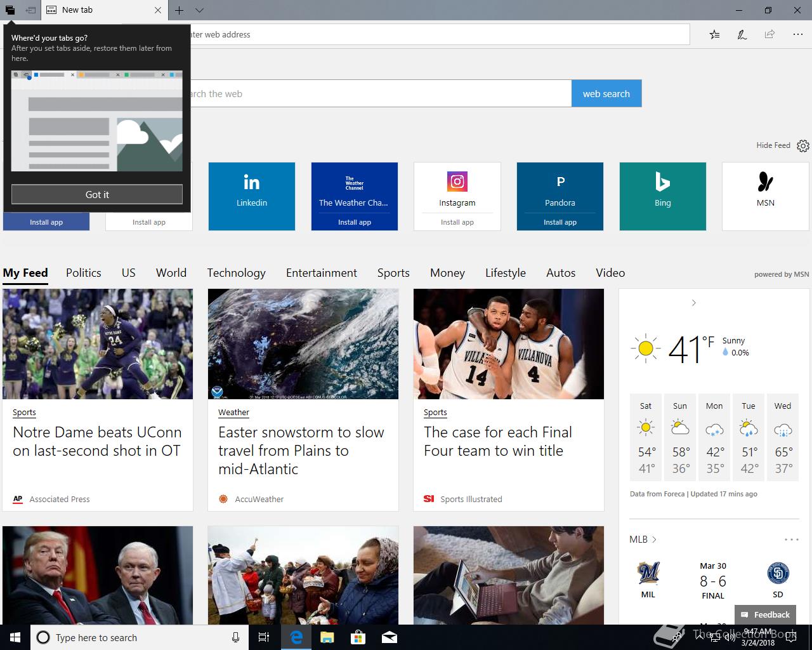Image resolution: width=812 pixels, height=650 pixels.
Task: Switch to the US feed tab
Action: click(129, 273)
